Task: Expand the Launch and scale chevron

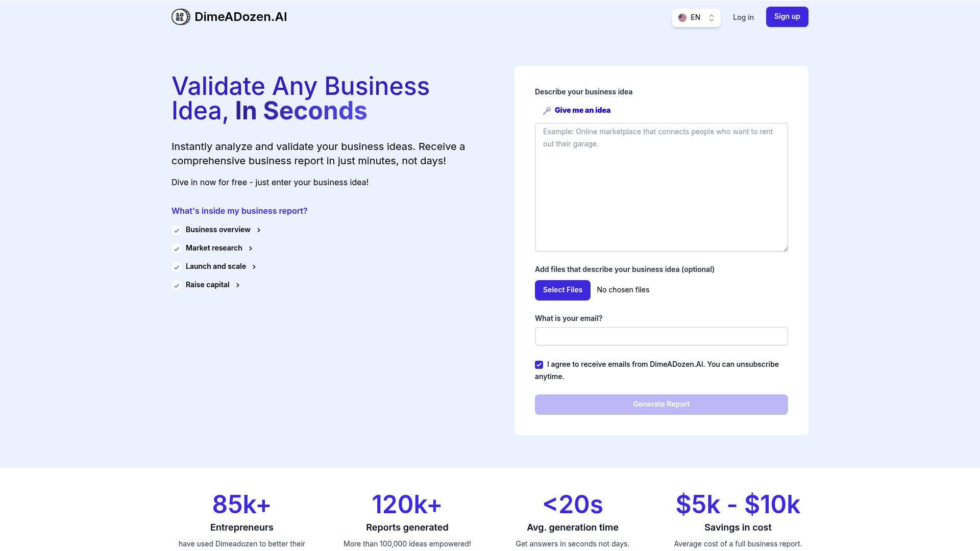Action: 254,267
